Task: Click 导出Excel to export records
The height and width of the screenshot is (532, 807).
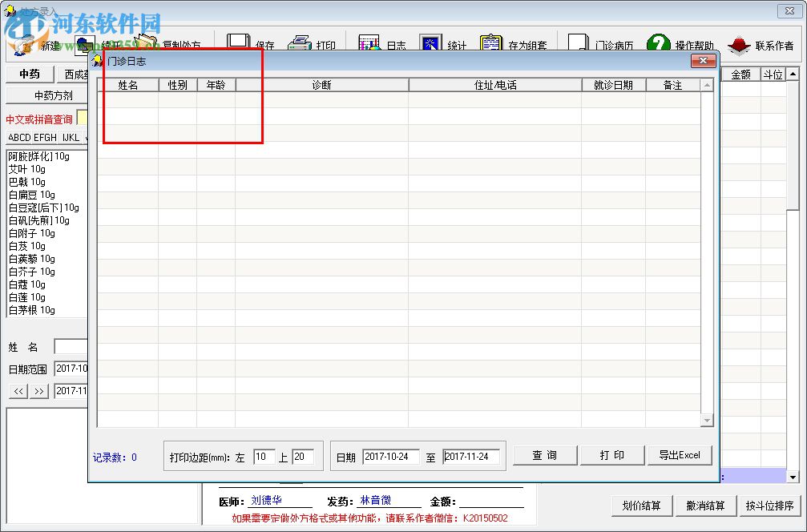Action: pos(680,454)
